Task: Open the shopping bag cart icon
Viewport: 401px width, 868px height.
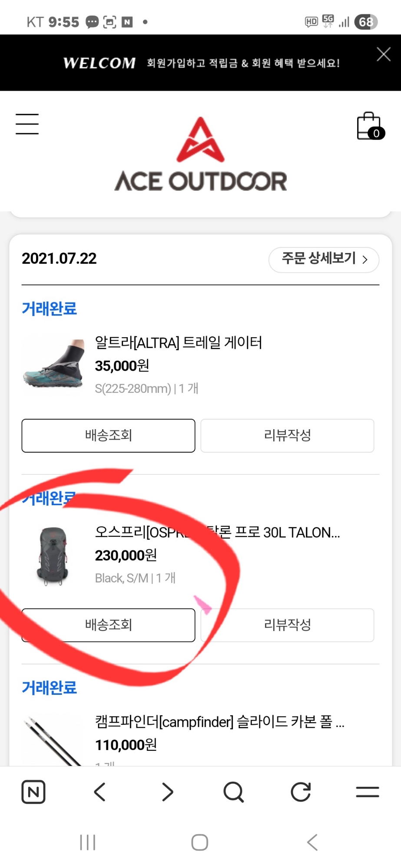Action: coord(369,126)
